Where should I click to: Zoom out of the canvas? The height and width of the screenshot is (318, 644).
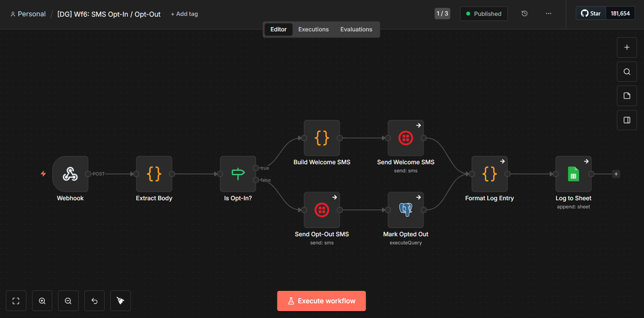coord(68,301)
